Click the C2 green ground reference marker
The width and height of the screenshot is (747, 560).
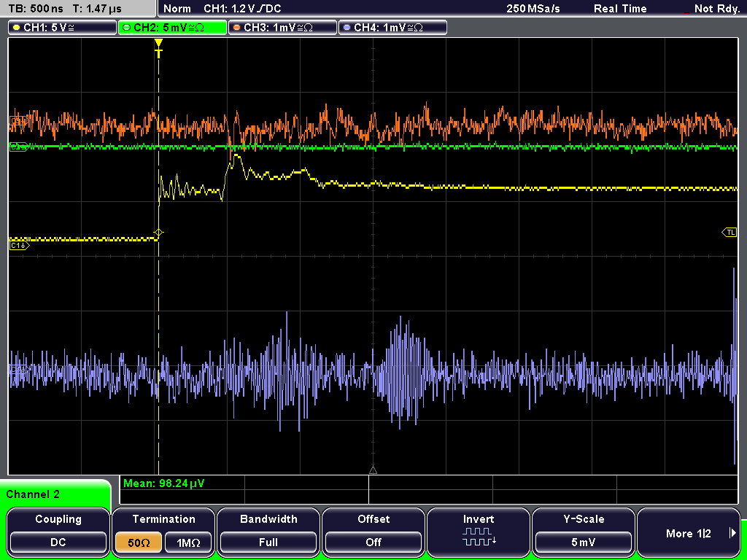[x=18, y=147]
